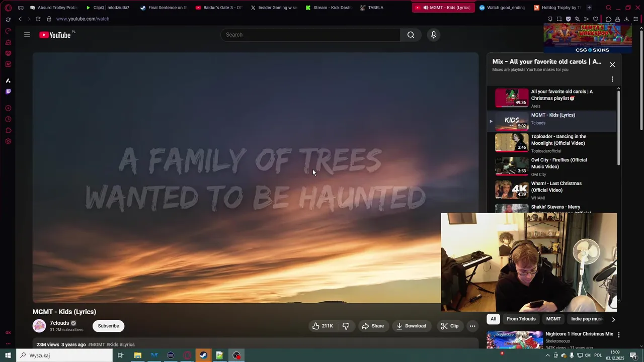Play Toploader Dancing in the Moonlight
644x362 pixels.
(552, 143)
